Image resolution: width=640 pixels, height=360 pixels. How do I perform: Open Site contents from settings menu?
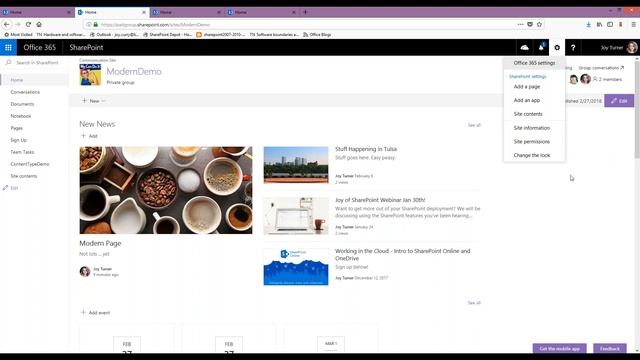(528, 114)
